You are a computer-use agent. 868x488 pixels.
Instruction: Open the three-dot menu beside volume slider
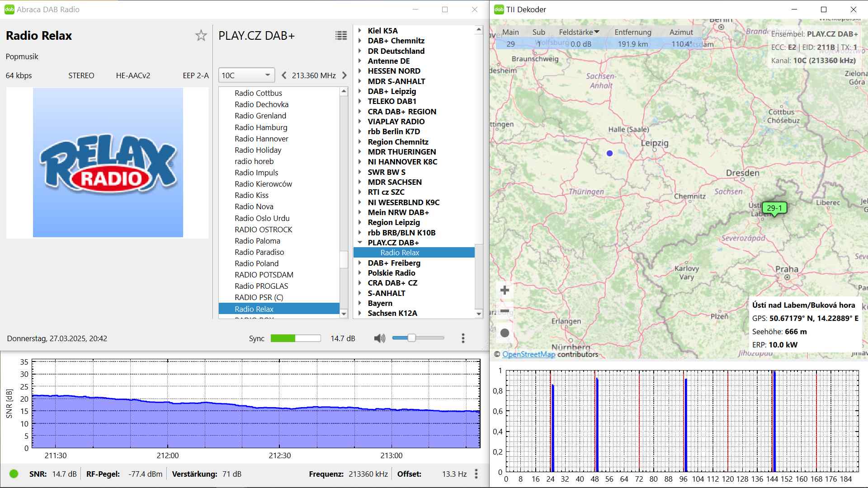pyautogui.click(x=462, y=338)
